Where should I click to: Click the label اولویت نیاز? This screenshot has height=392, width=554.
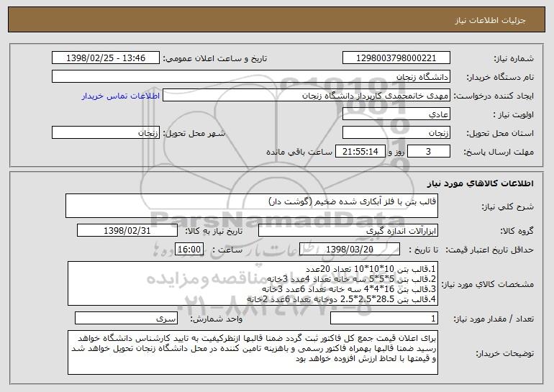click(x=514, y=114)
